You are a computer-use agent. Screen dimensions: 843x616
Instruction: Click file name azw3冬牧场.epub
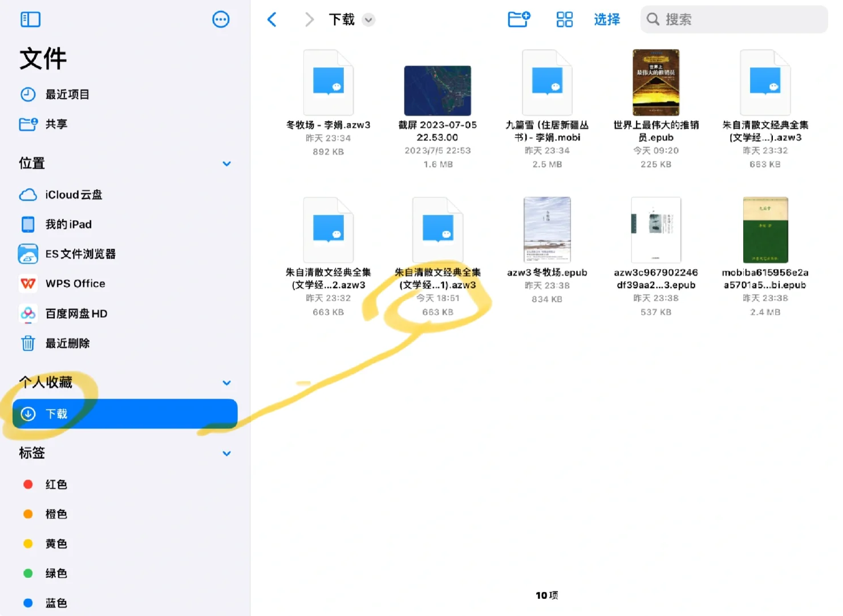click(x=547, y=273)
